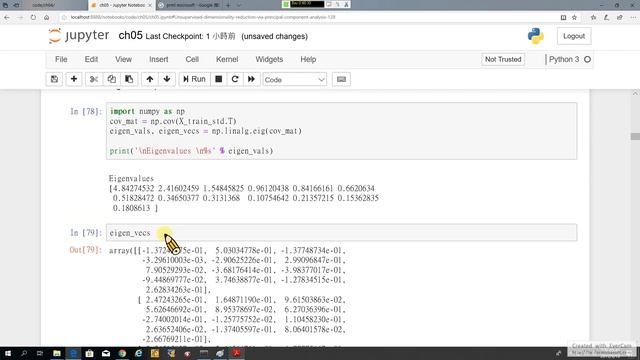
Task: Click the Jupyter logo
Action: click(79, 36)
